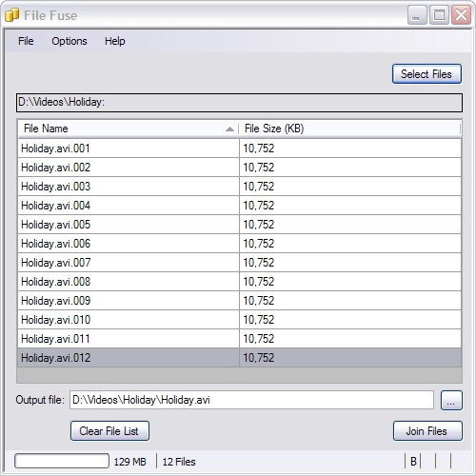Screen dimensions: 476x476
Task: Click the file size cell of Holiday.avi.006
Action: pos(350,244)
